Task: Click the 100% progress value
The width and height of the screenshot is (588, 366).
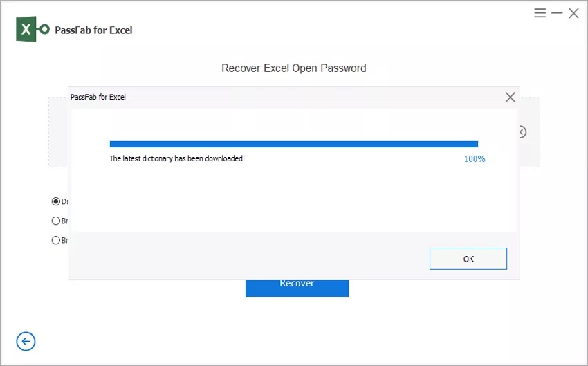Action: click(x=475, y=159)
